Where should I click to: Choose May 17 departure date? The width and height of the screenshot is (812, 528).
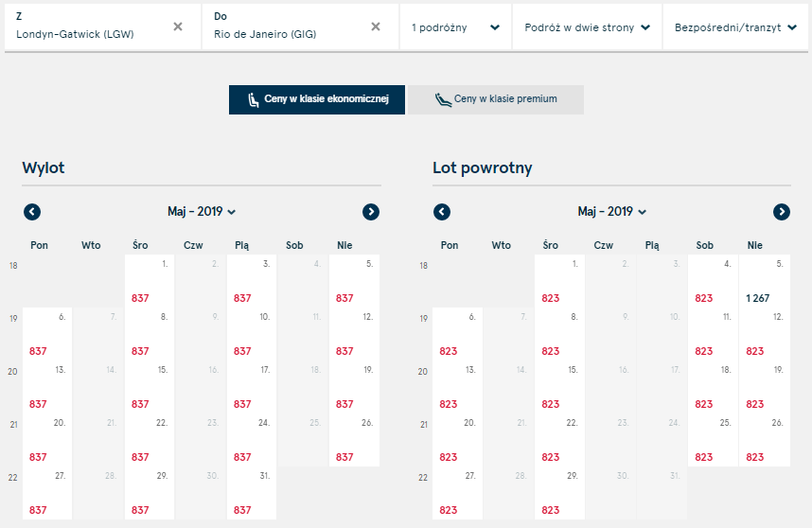252,387
